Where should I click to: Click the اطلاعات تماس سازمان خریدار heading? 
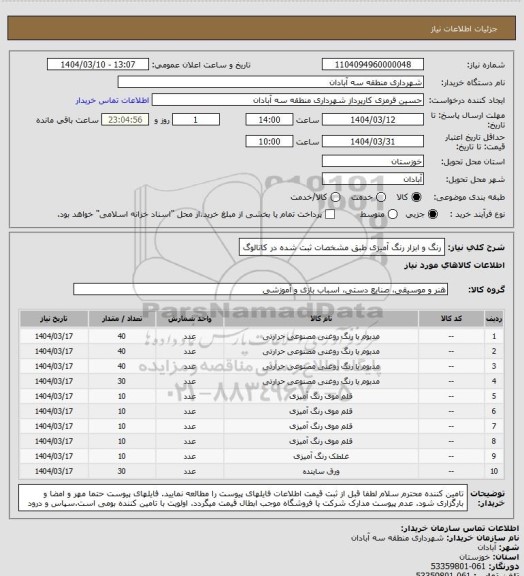(460, 529)
